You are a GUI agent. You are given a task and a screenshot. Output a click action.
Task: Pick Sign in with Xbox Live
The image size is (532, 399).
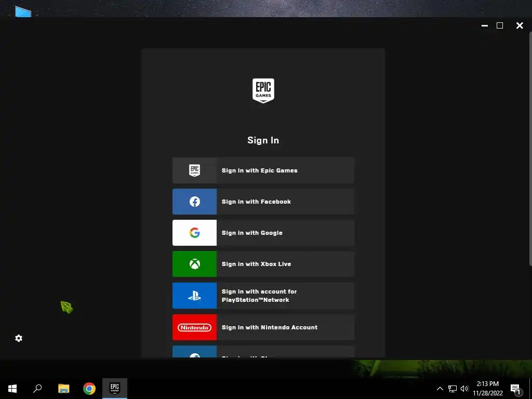[x=263, y=264]
